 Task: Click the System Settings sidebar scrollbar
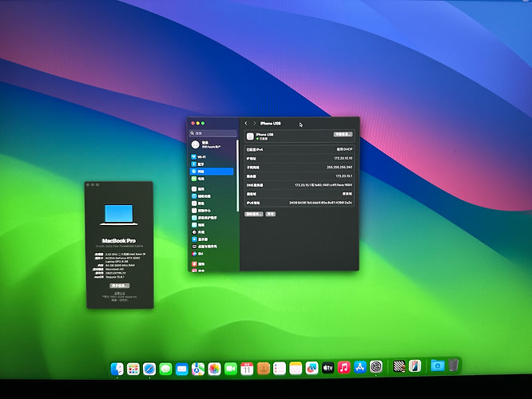(237, 176)
